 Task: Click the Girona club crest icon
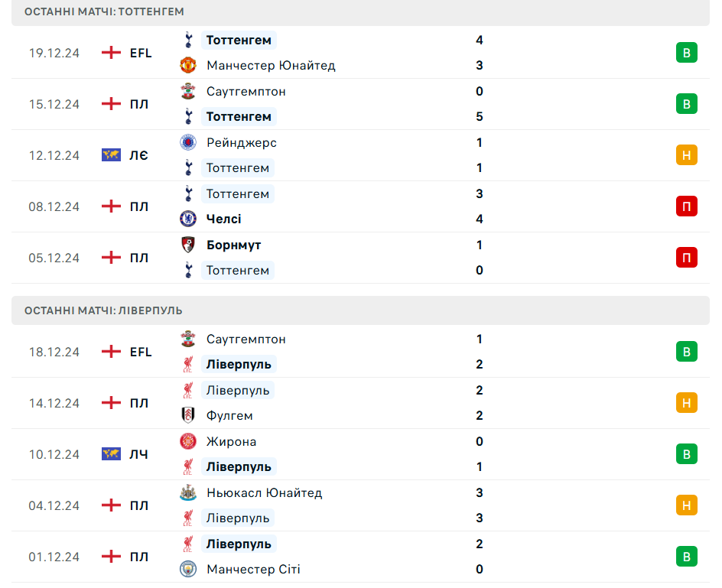click(x=188, y=441)
